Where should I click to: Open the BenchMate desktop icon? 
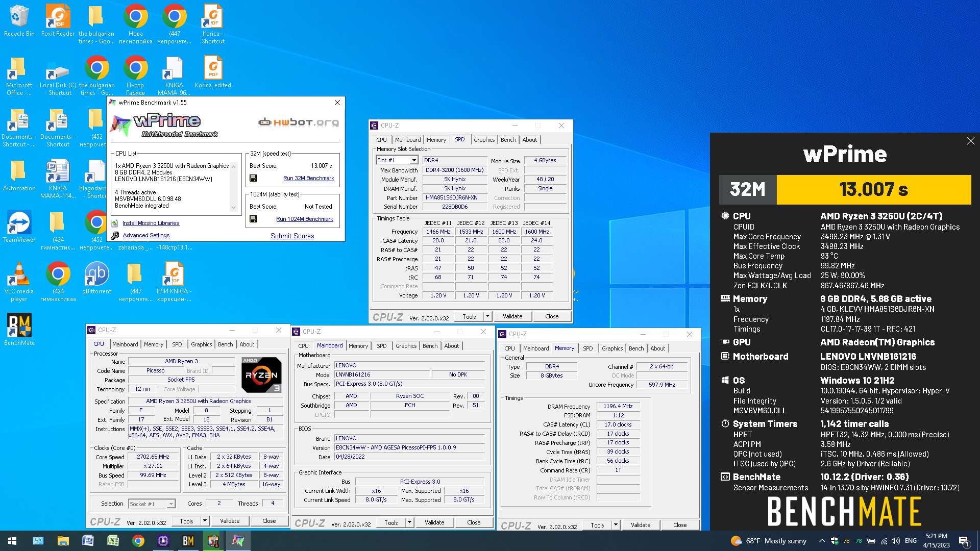pyautogui.click(x=19, y=330)
